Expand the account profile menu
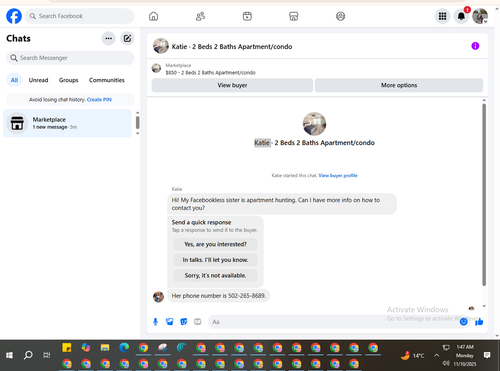 (480, 16)
